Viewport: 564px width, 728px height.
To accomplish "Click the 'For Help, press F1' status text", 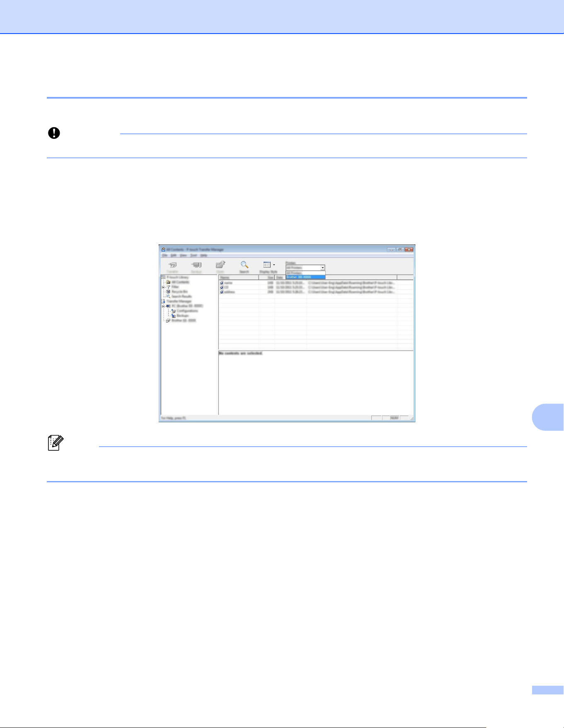I will coord(174,418).
